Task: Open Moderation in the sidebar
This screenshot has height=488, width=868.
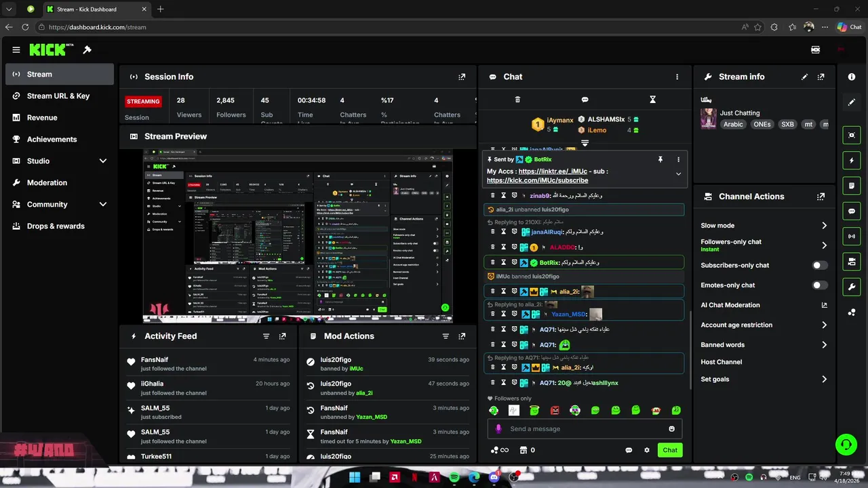Action: pos(60,183)
